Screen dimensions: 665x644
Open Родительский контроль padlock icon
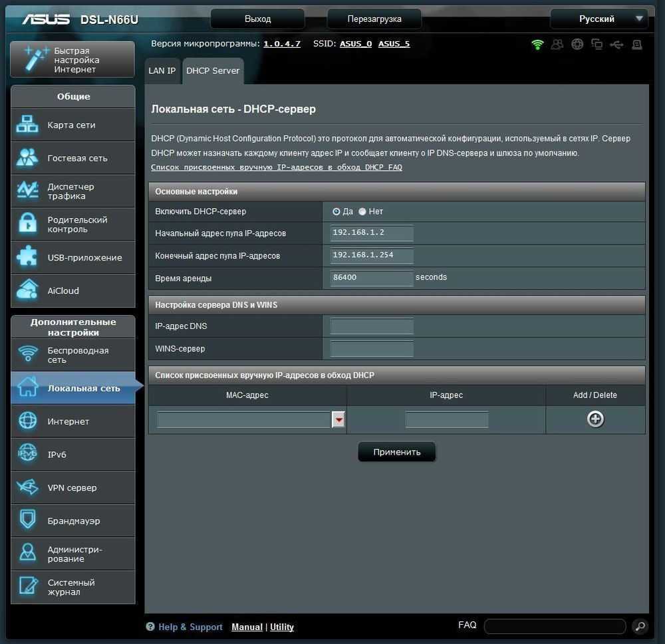pos(28,225)
